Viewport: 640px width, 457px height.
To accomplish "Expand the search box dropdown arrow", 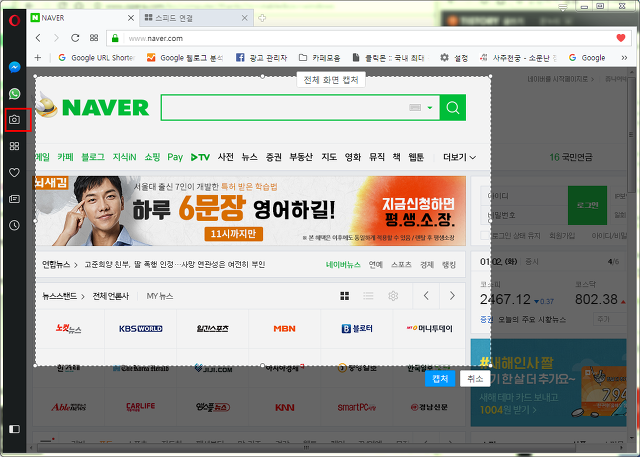I will point(430,108).
